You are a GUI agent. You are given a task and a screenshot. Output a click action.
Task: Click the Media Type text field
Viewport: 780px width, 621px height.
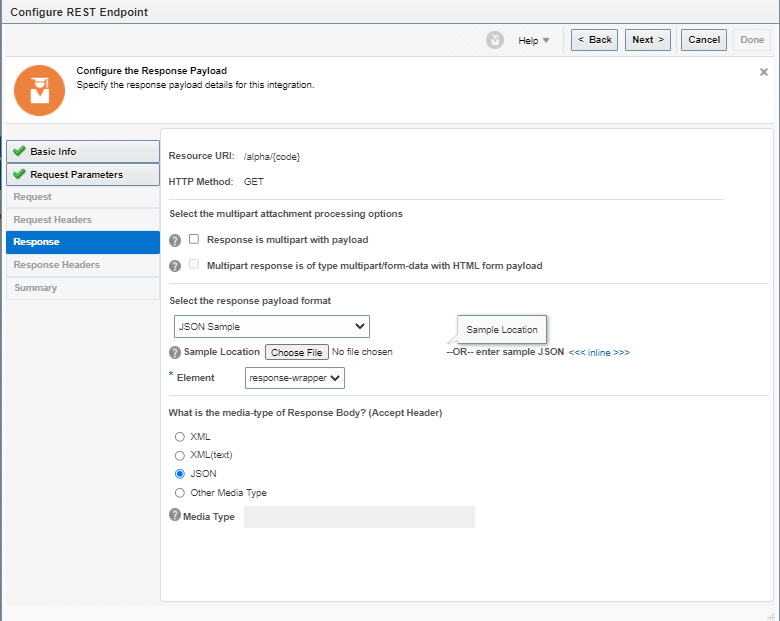click(359, 516)
